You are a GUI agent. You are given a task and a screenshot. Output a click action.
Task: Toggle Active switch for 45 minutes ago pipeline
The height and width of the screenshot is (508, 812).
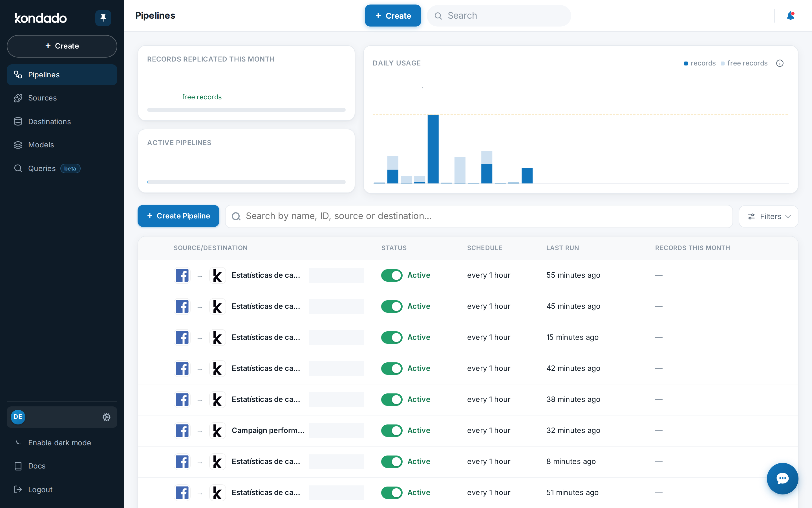tap(392, 306)
